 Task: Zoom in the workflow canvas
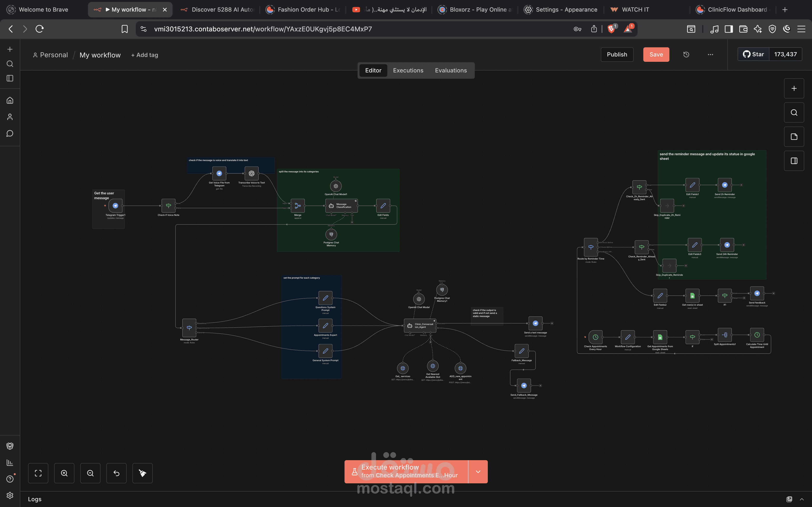64,473
